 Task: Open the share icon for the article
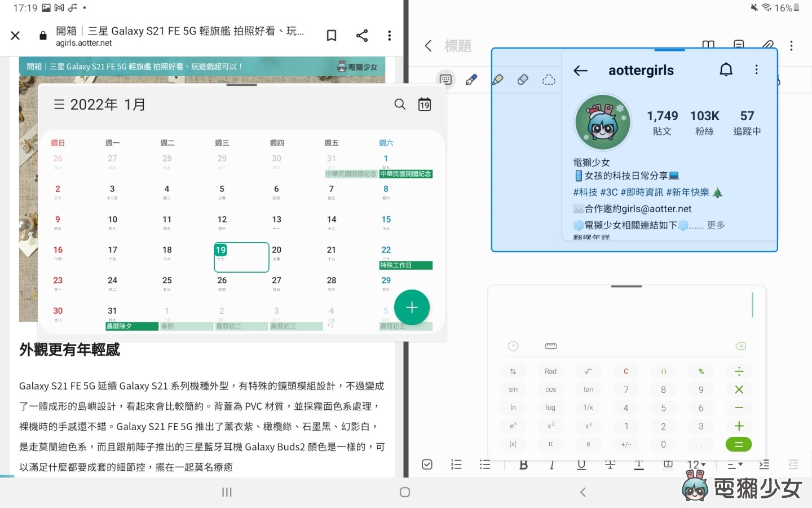(x=362, y=35)
